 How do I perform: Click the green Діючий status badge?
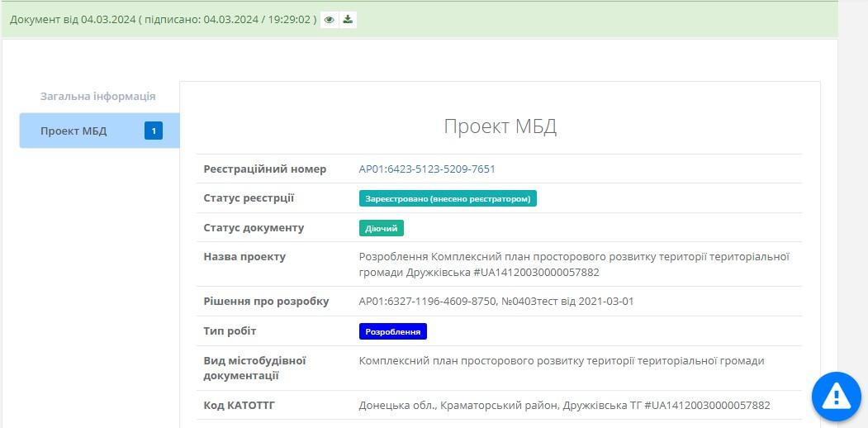point(382,228)
